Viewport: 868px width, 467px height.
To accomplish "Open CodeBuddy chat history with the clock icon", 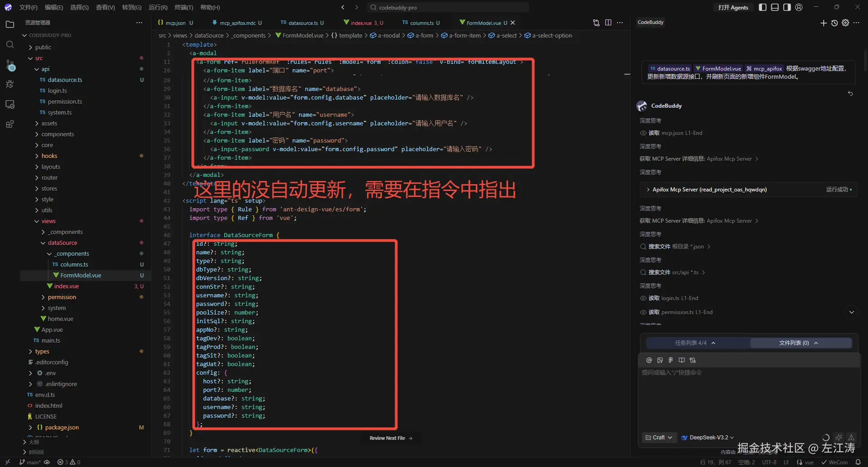I will [834, 23].
